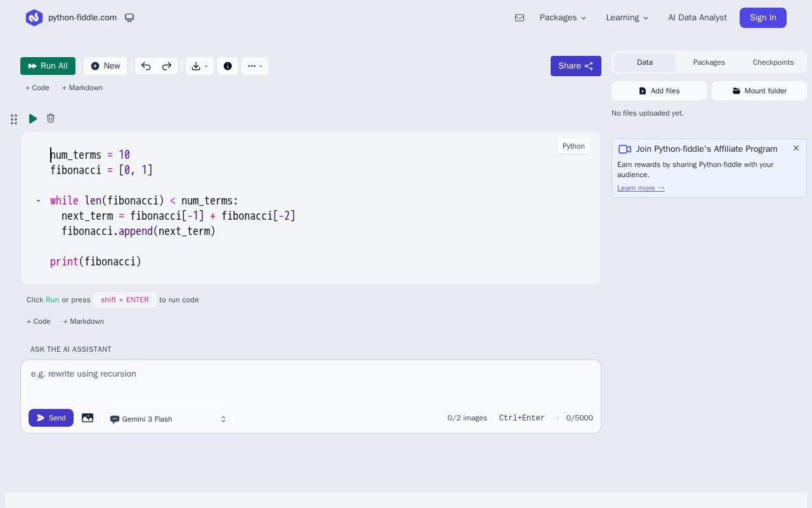Click the Python language badge
This screenshot has height=508, width=812.
tap(573, 146)
